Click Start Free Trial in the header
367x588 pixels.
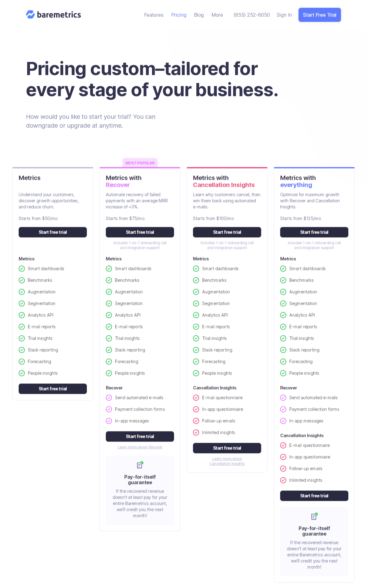[x=320, y=15]
